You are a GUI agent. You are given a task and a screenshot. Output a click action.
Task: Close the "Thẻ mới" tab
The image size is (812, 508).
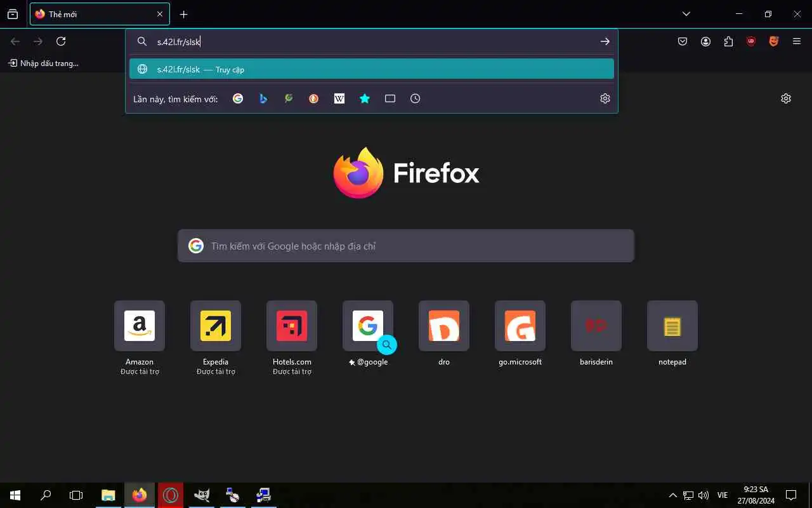coord(160,14)
